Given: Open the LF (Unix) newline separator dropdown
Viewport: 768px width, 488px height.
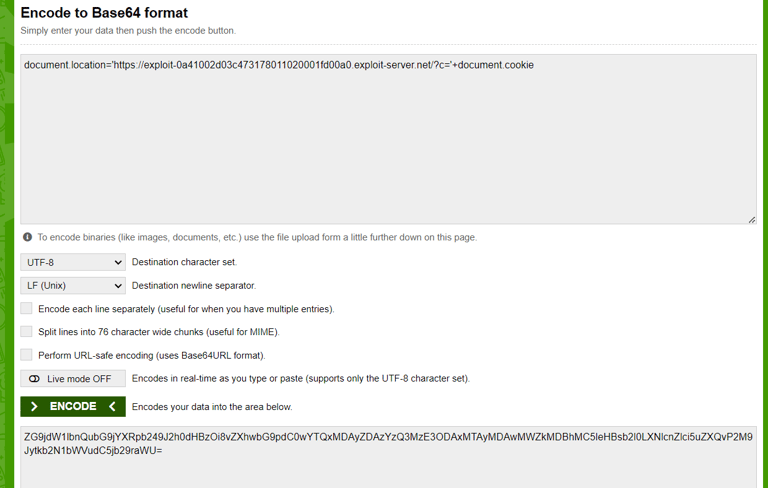Looking at the screenshot, I should click(x=72, y=286).
